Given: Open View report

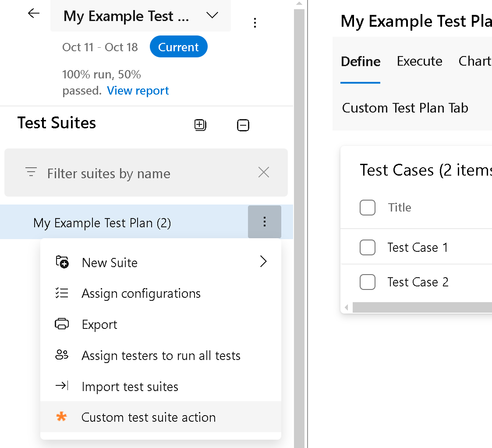Looking at the screenshot, I should [138, 90].
